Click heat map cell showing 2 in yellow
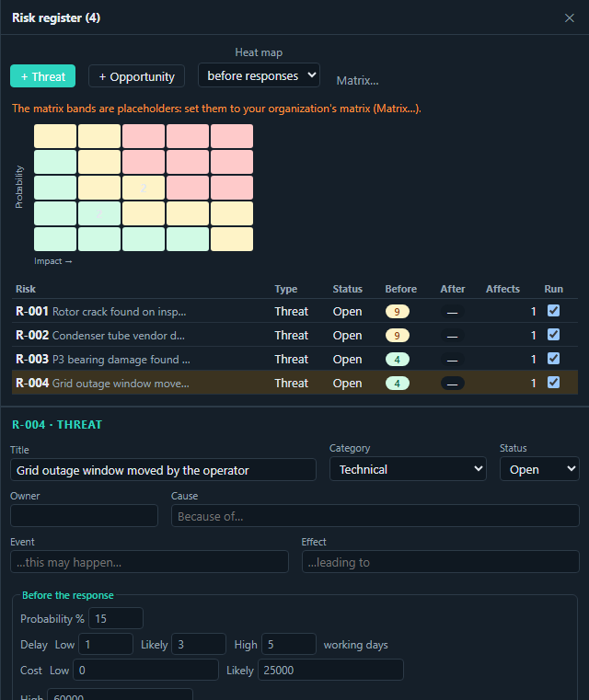The width and height of the screenshot is (589, 700). coord(144,188)
